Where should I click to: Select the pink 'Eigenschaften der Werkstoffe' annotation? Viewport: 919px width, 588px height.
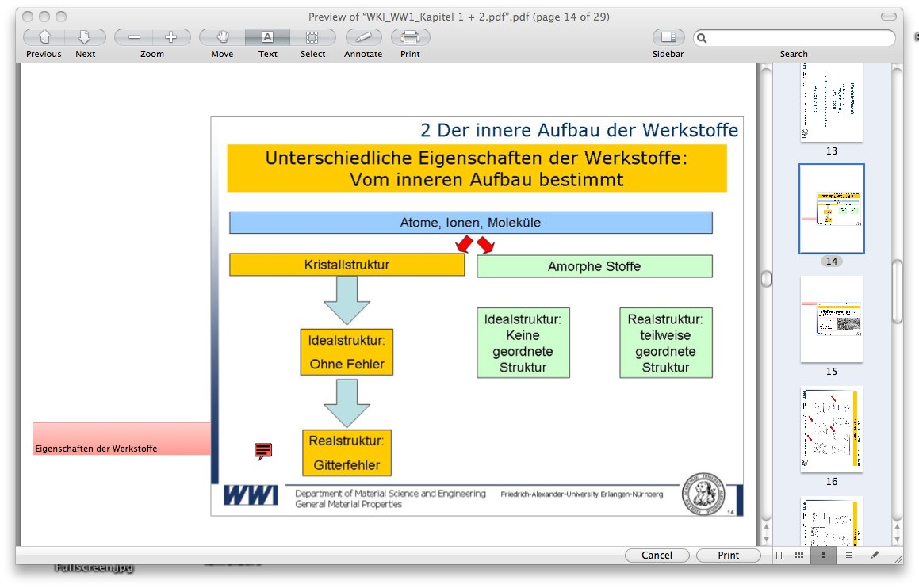[121, 439]
